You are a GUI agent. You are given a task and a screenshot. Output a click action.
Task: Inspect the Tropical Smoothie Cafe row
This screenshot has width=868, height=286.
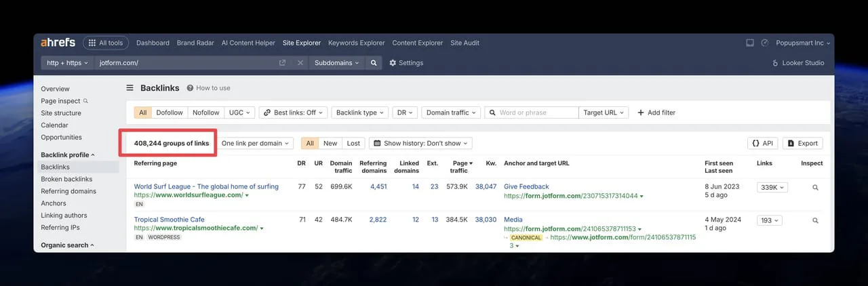pyautogui.click(x=816, y=220)
